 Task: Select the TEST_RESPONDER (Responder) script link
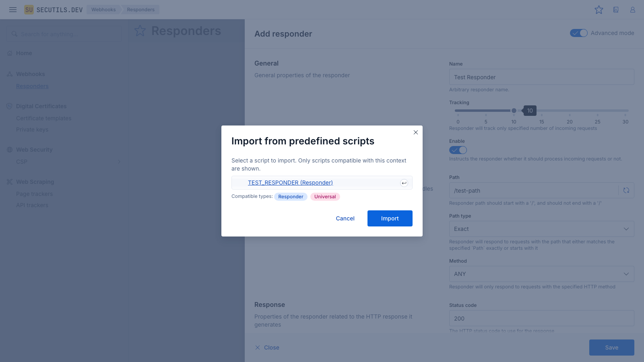[290, 183]
